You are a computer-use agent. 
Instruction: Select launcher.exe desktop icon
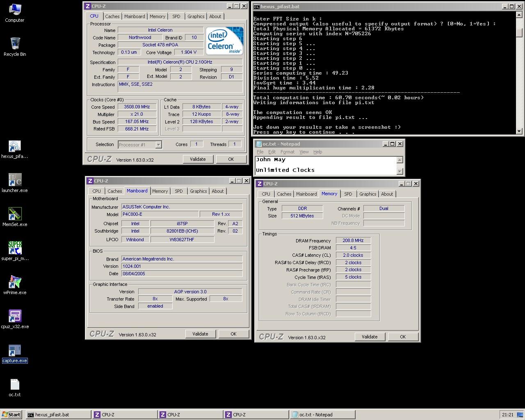click(x=15, y=183)
